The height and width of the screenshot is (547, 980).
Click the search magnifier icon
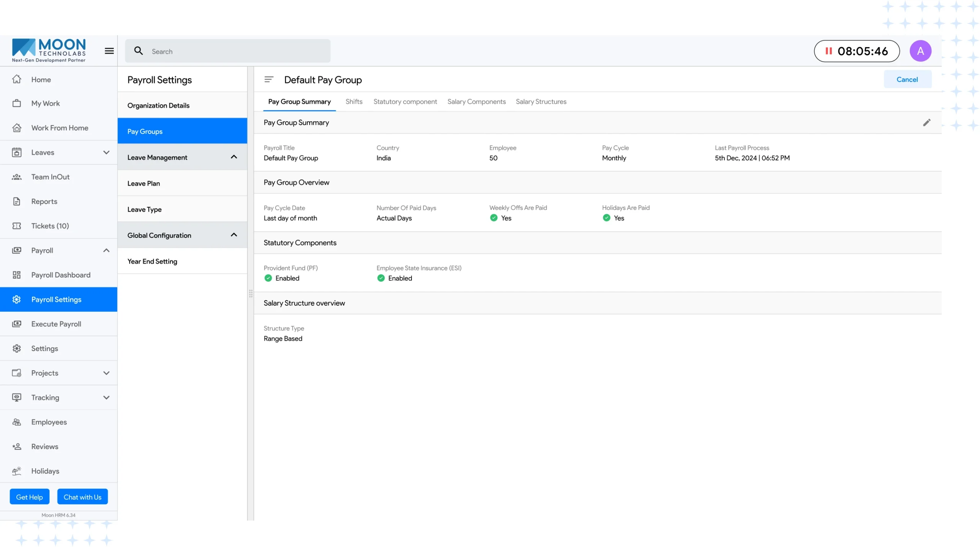coord(139,51)
